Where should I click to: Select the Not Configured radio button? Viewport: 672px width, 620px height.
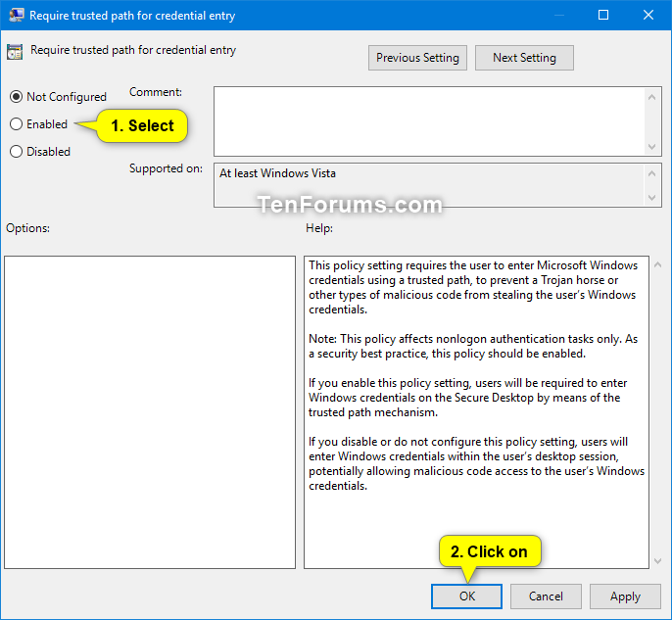click(16, 97)
